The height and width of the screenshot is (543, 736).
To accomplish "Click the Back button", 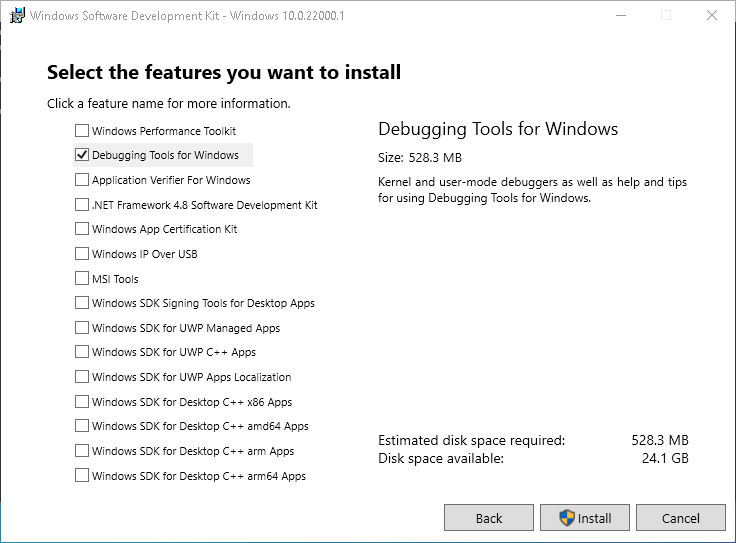I will pyautogui.click(x=488, y=518).
